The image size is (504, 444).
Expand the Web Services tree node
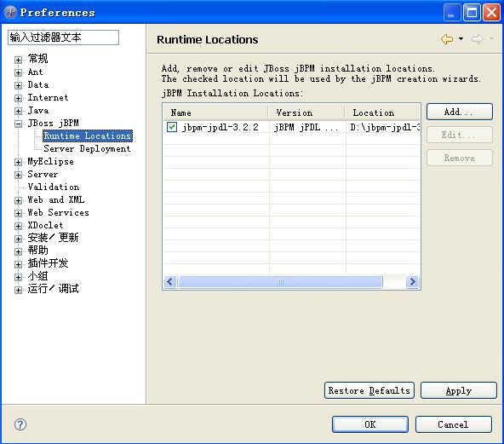click(x=19, y=213)
